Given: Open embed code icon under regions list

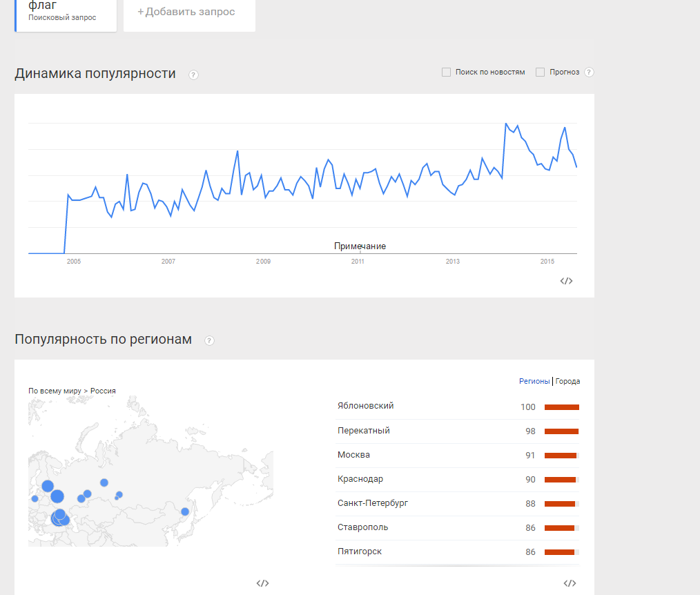Looking at the screenshot, I should click(570, 583).
